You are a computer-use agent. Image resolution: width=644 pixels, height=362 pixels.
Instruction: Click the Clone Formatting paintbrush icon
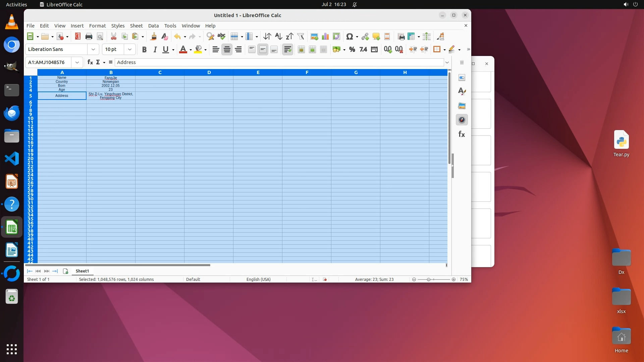[x=154, y=37]
